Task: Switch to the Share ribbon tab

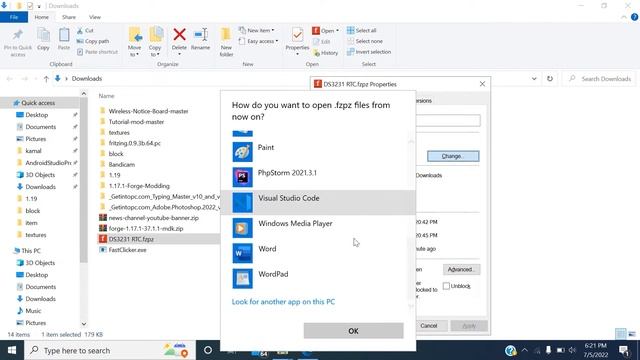Action: [69, 17]
